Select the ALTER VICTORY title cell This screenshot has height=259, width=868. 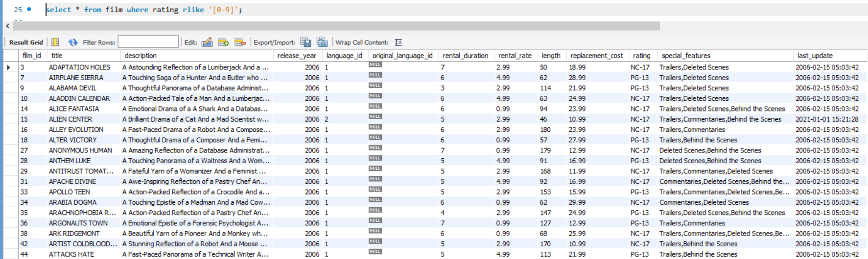pos(84,140)
